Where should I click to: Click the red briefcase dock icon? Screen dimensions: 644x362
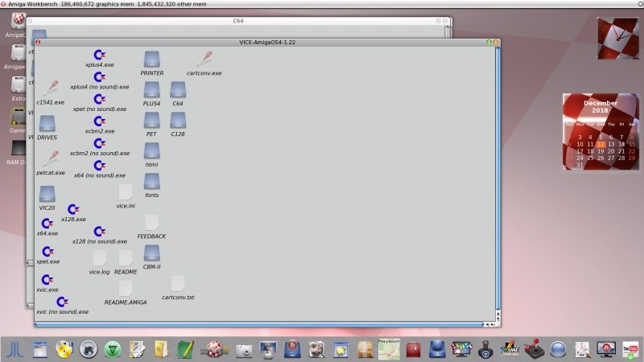click(x=413, y=350)
